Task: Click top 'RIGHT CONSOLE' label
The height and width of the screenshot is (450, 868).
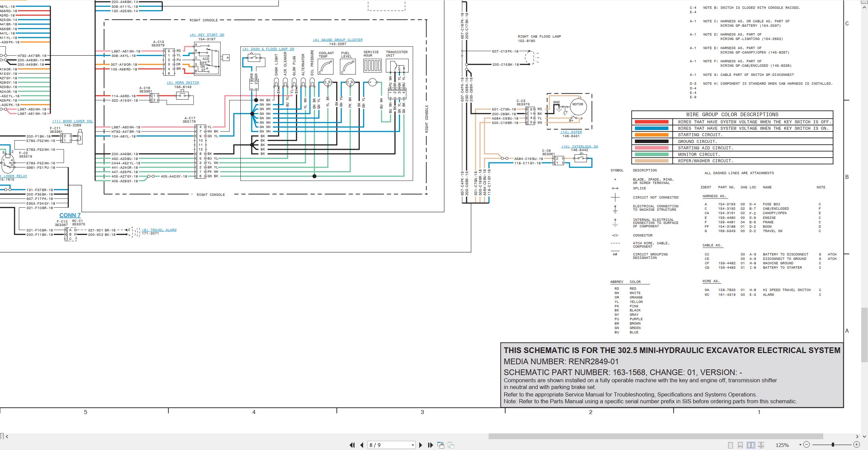Action: (204, 20)
